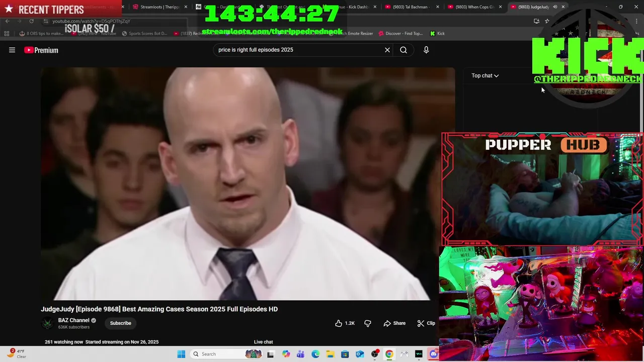Open the Sports Scores Bot bookmark
The width and height of the screenshot is (644, 362).
point(144,34)
